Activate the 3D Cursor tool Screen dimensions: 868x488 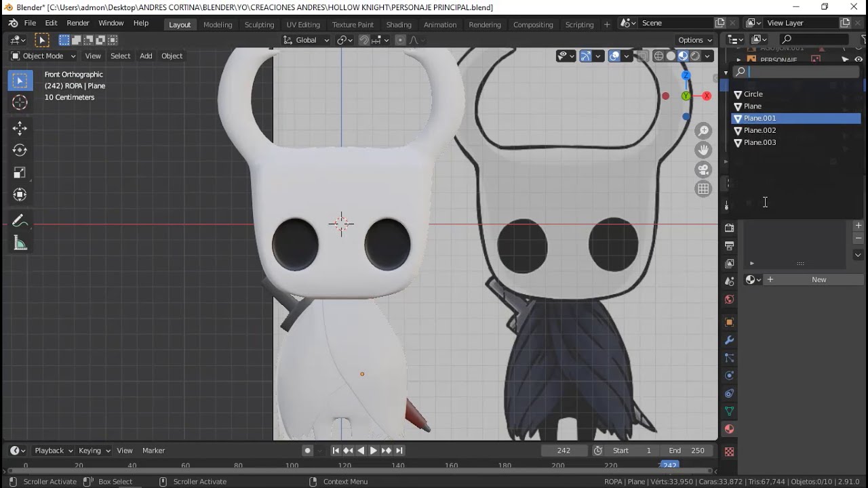[20, 102]
